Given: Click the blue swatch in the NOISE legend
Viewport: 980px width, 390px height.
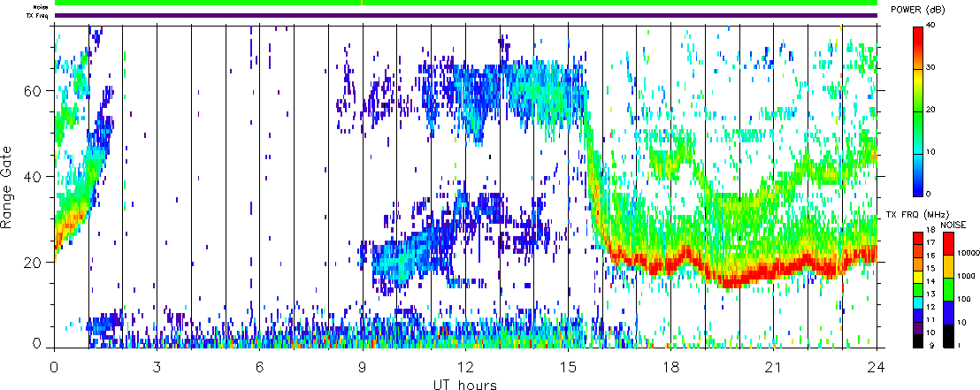Looking at the screenshot, I should (949, 312).
